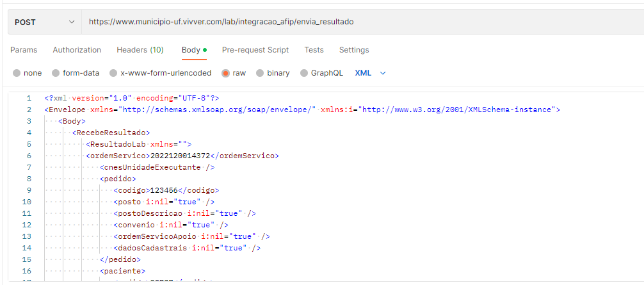Place cursor in ordemServico value 2022120014372
This screenshot has height=285, width=644.
[180, 155]
